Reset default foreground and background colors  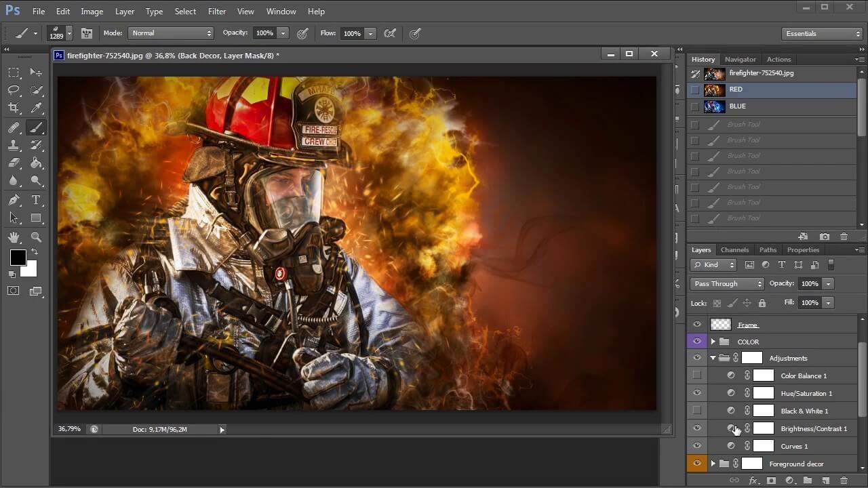tap(12, 274)
